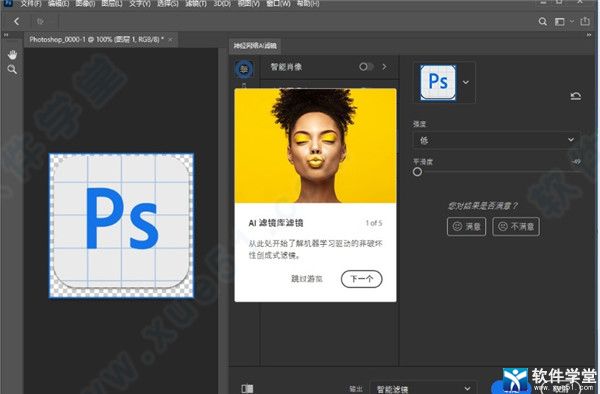Open the 3D(D) menu
This screenshot has height=394, width=600.
[x=222, y=3]
